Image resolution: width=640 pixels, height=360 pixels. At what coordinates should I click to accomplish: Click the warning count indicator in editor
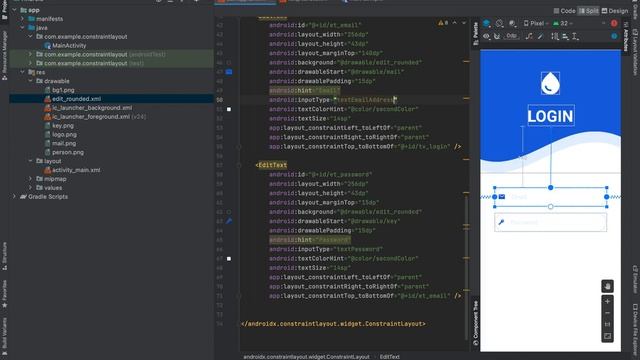tap(443, 23)
